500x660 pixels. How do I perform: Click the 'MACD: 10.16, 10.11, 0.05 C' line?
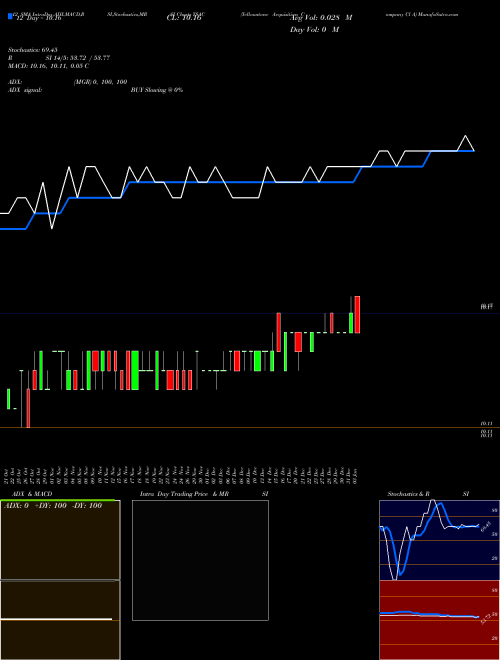[48, 66]
